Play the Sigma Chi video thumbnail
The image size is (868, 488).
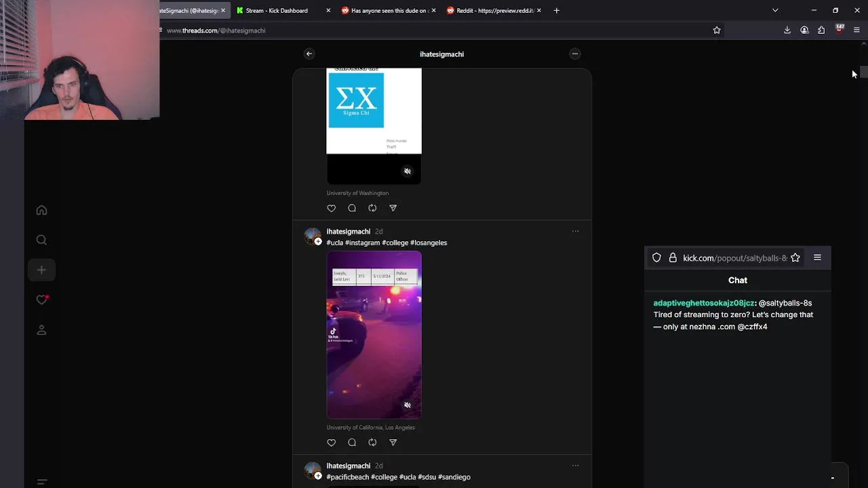(374, 125)
